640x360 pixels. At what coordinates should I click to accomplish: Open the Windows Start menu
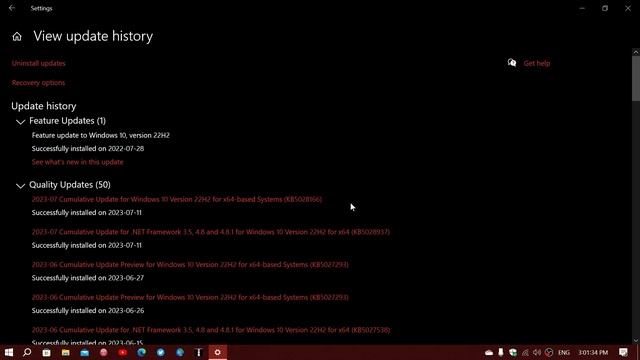9,352
